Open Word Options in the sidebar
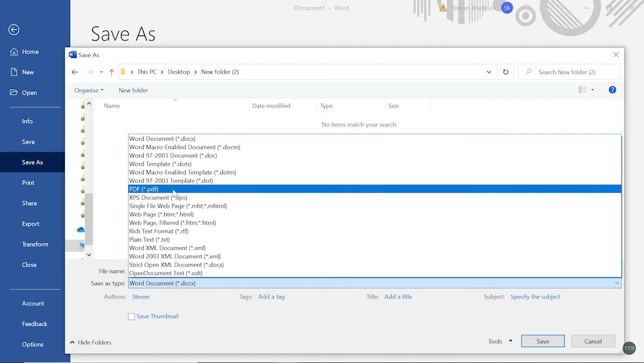The width and height of the screenshot is (644, 363). pos(32,344)
